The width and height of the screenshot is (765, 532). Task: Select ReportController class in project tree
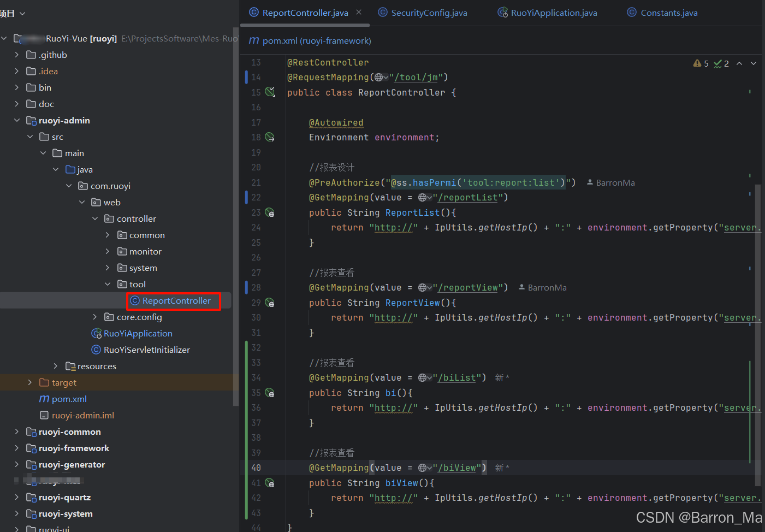176,300
